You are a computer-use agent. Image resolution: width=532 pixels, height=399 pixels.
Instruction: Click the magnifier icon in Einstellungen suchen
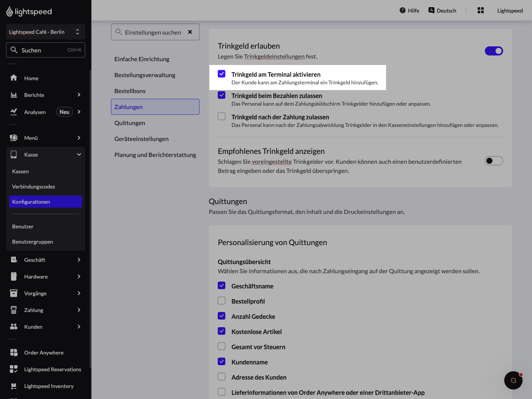[119, 32]
